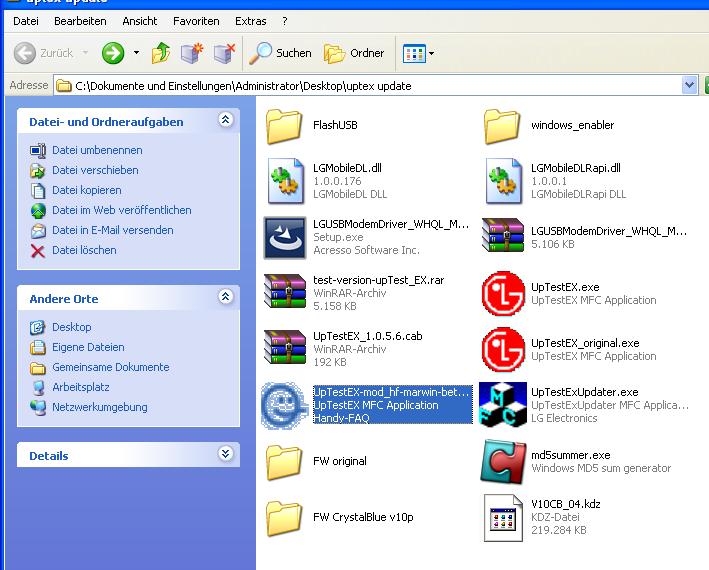The image size is (709, 570).
Task: Select the LGUSBModemDriver Setup.exe installer icon
Action: coord(285,237)
